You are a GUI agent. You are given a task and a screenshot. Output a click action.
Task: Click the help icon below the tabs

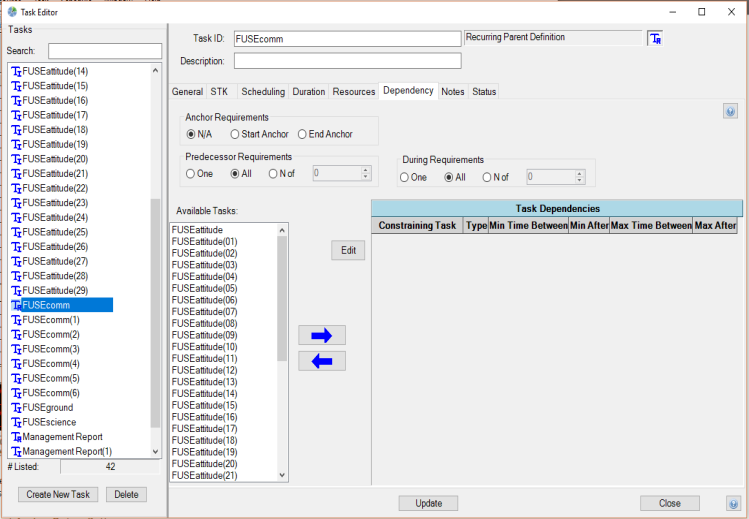[730, 112]
